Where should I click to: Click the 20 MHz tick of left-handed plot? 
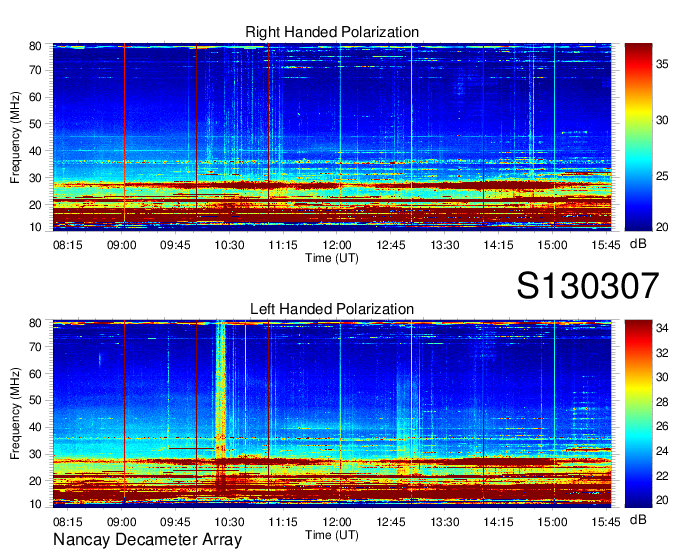point(35,481)
